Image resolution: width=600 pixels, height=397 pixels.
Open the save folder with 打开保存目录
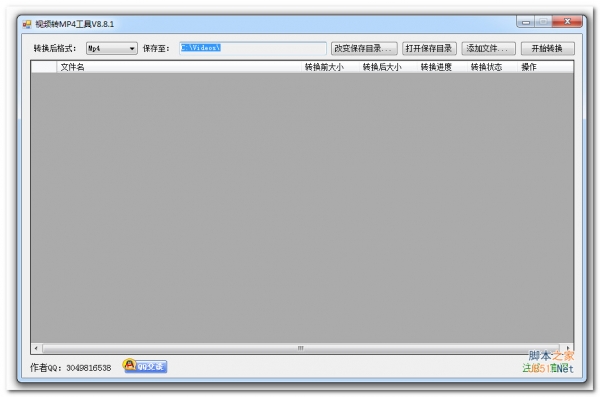(x=429, y=48)
